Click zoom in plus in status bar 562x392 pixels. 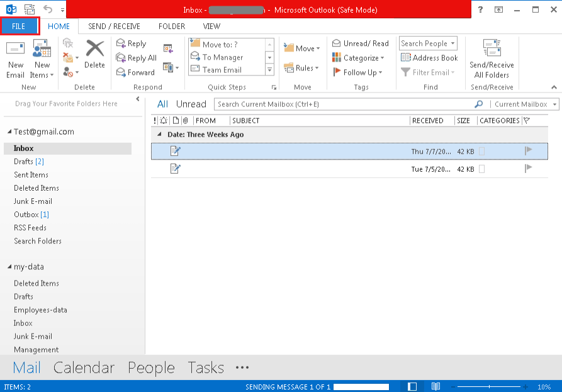point(525,387)
